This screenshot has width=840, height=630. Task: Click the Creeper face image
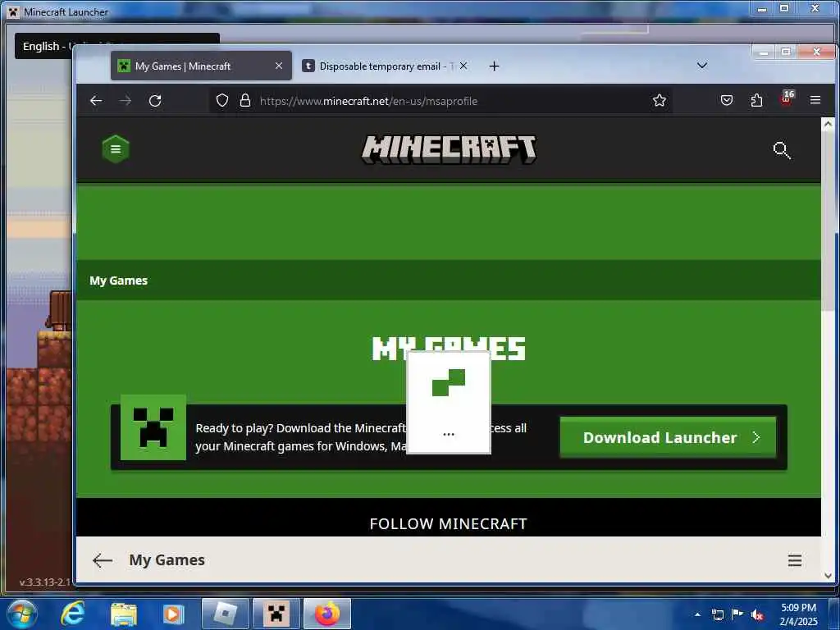pyautogui.click(x=153, y=427)
